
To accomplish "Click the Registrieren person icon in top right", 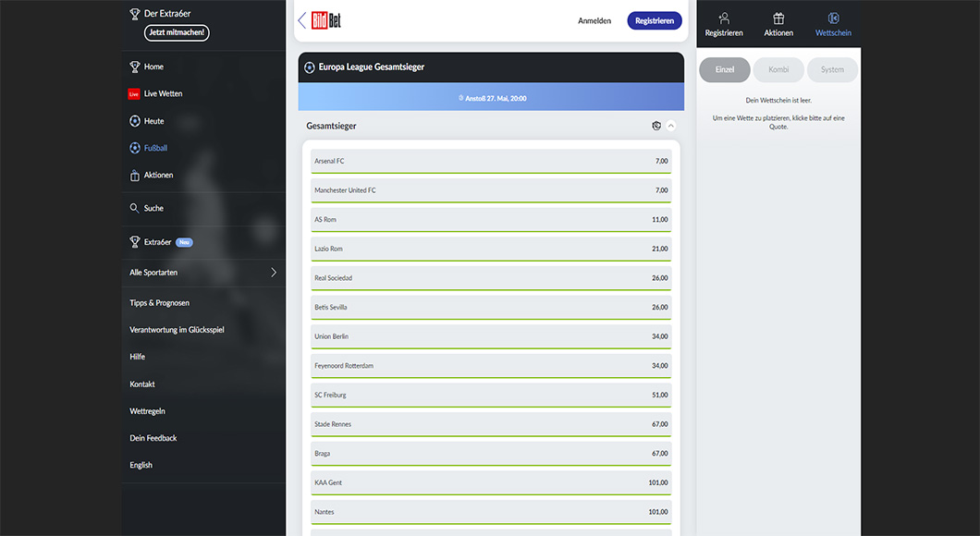I will tap(724, 18).
